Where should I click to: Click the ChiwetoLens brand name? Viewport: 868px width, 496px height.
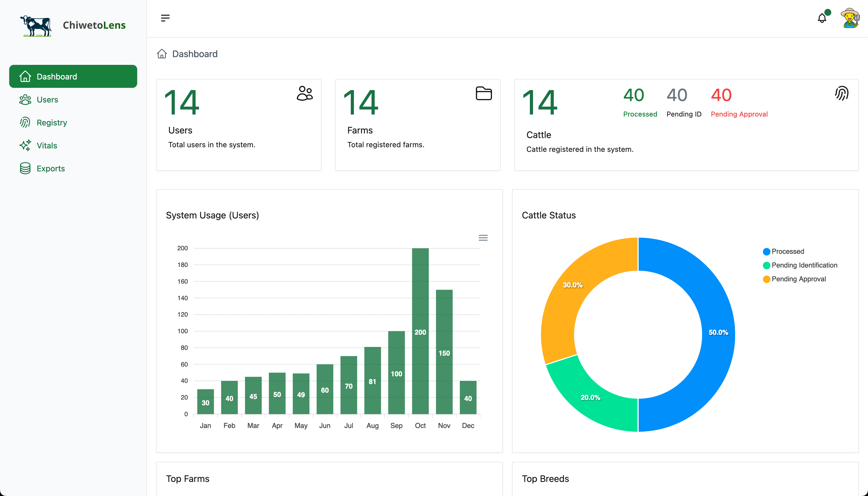pos(94,25)
